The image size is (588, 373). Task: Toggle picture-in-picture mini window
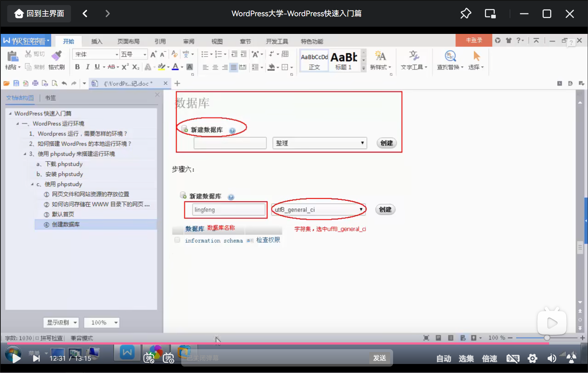tap(490, 14)
